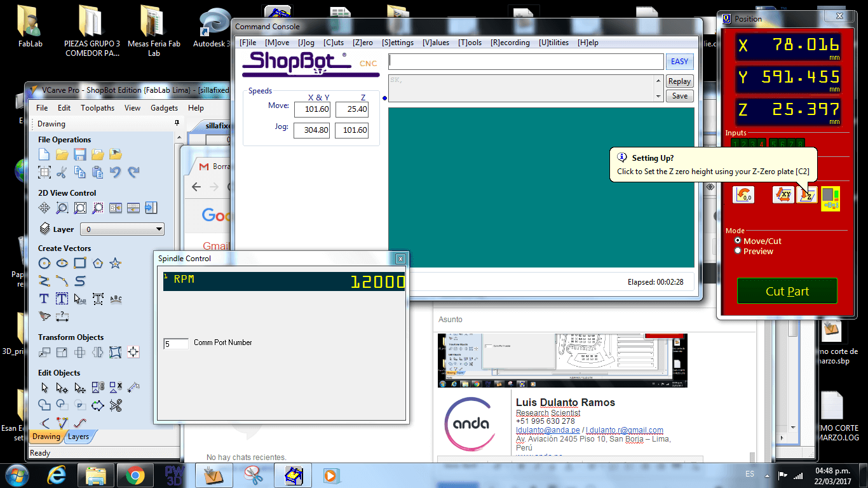Switch to the Layers tab in VCarve
868x488 pixels.
point(79,437)
